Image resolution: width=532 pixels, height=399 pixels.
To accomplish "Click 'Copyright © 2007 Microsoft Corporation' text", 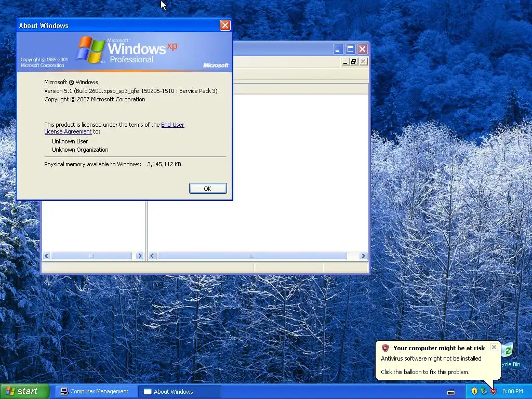I will [95, 99].
